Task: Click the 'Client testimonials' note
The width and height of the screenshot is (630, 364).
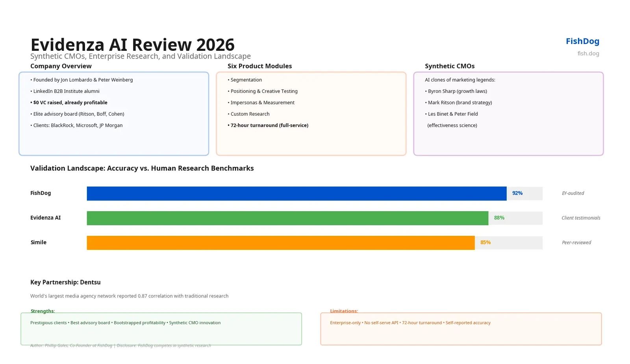Action: click(x=581, y=218)
